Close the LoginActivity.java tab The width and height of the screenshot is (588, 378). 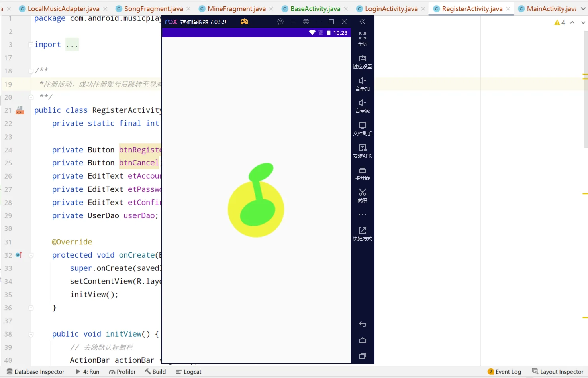tap(423, 9)
